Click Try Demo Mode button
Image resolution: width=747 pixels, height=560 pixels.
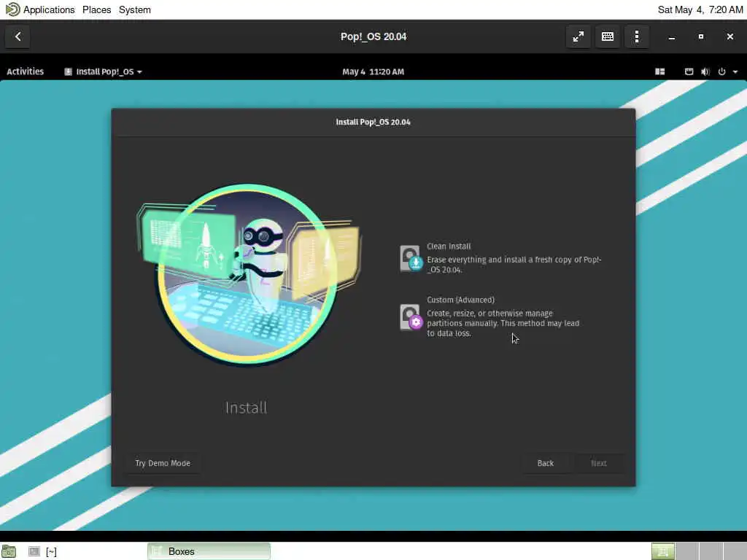[x=163, y=463]
